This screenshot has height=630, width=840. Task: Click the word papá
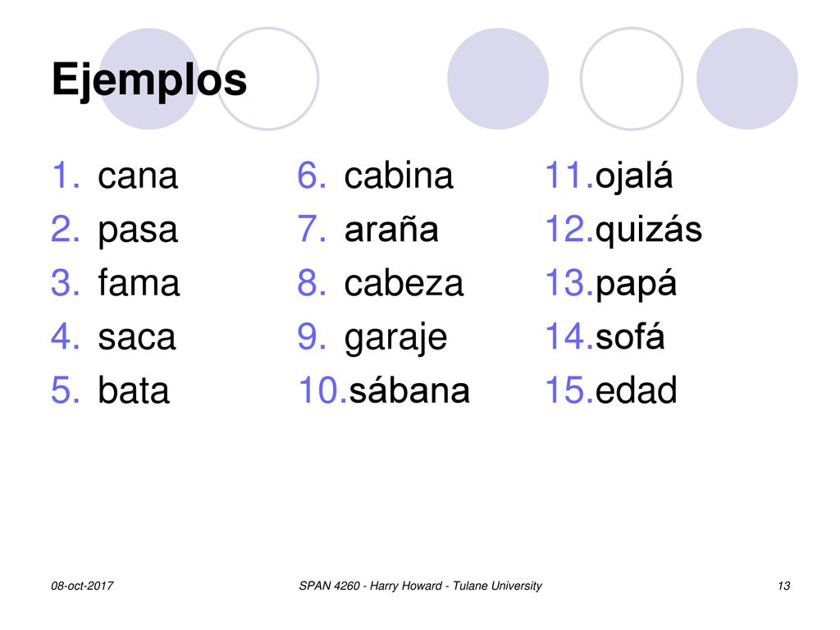636,285
